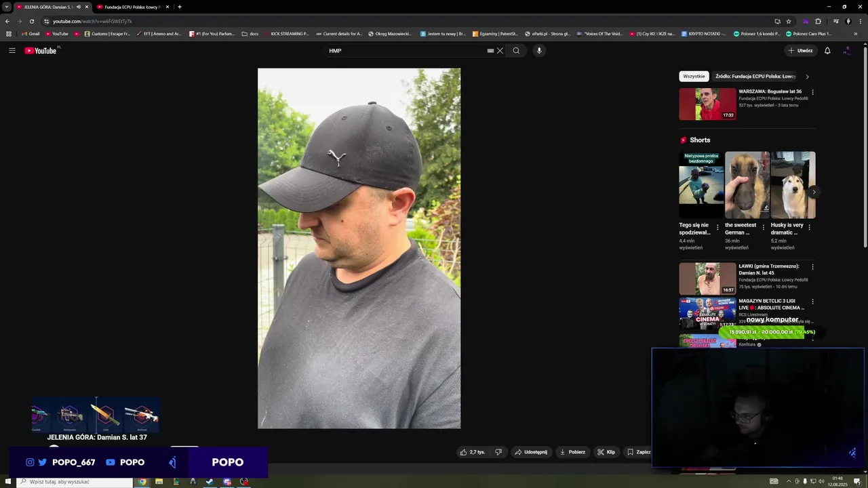Switch to Fundacja ECPU Polska browser tab
Screen dimensions: 868x488
132,7
